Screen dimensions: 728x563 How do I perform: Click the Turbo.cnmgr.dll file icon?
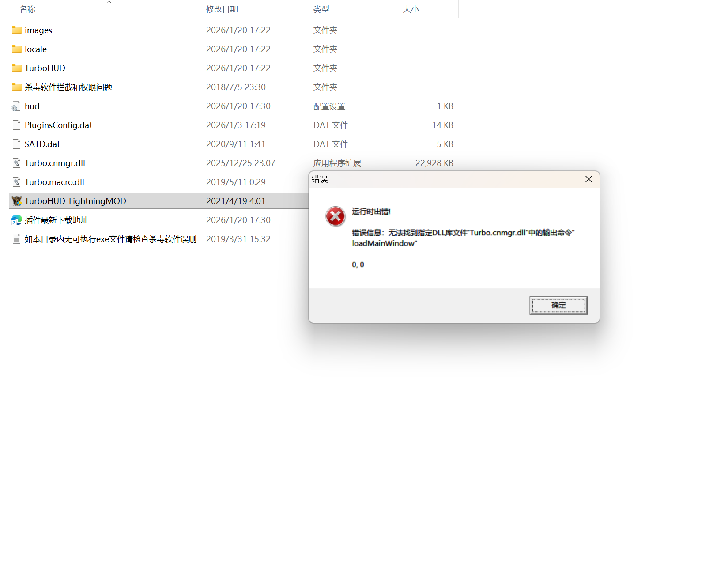17,163
